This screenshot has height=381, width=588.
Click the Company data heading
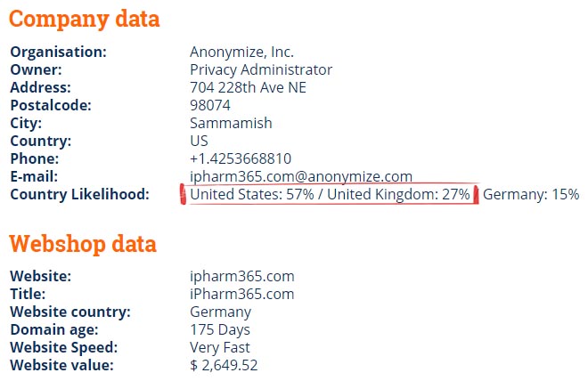pos(85,20)
